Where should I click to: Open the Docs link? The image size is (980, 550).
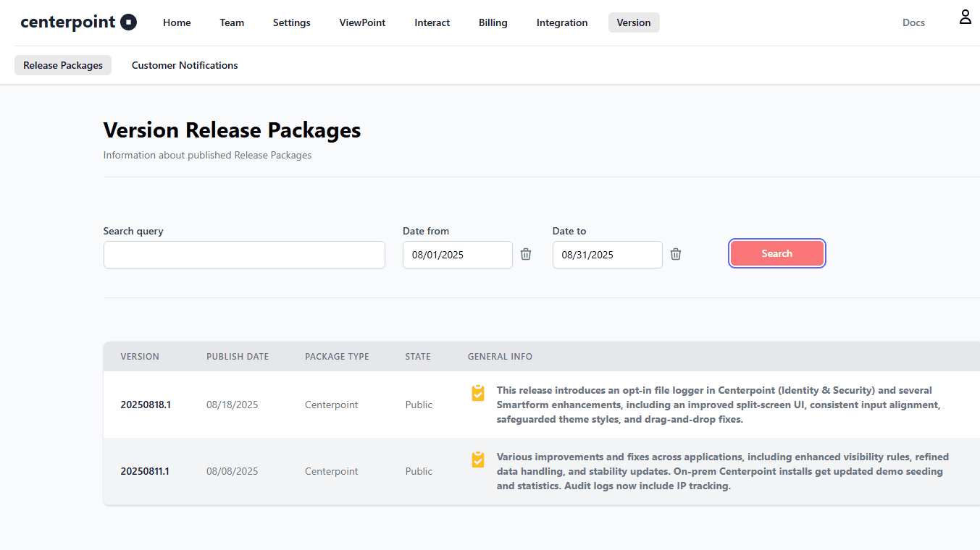(913, 22)
